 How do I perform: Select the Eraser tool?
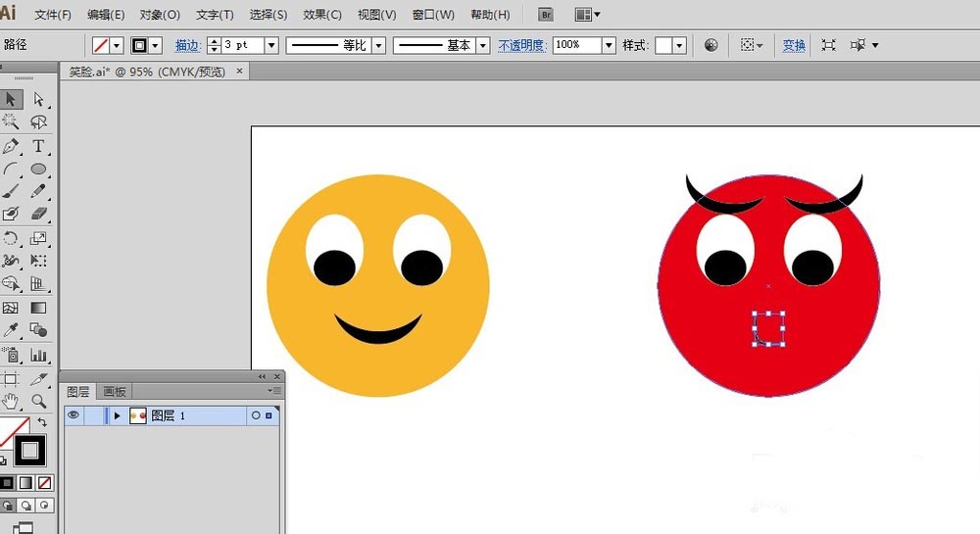click(x=38, y=215)
